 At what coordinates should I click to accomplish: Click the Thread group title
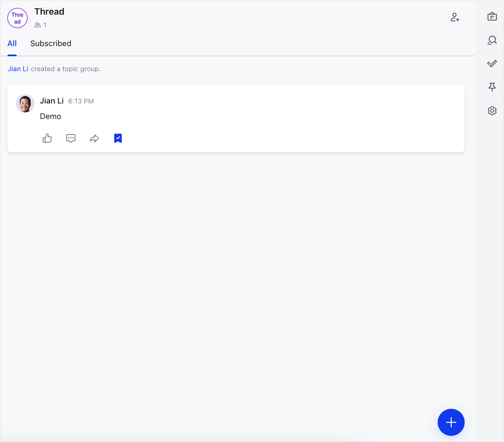point(49,12)
